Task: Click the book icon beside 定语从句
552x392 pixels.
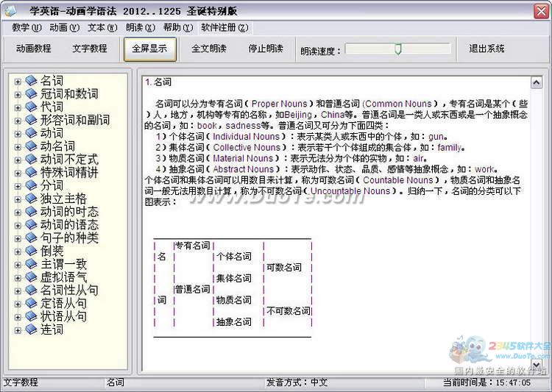Action: 31,303
